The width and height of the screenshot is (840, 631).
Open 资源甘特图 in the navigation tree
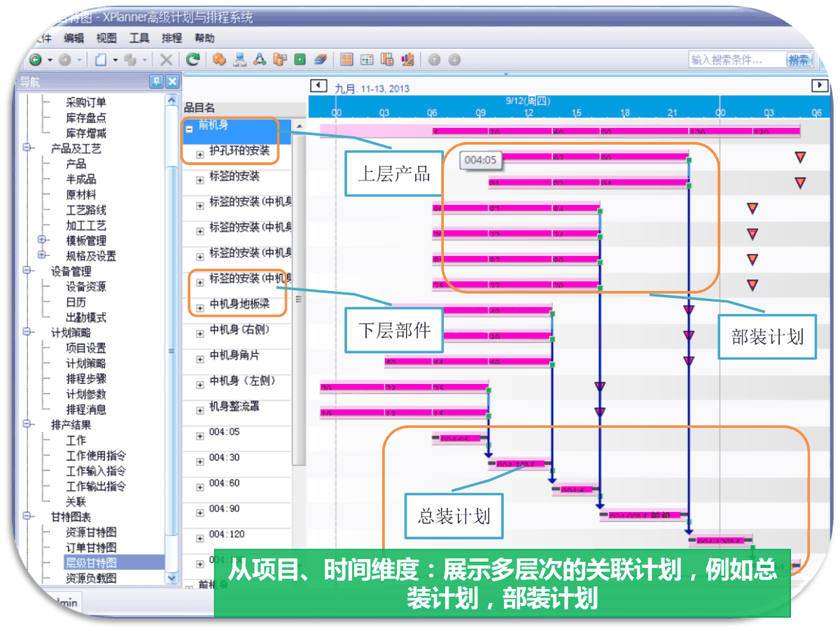coord(91,532)
